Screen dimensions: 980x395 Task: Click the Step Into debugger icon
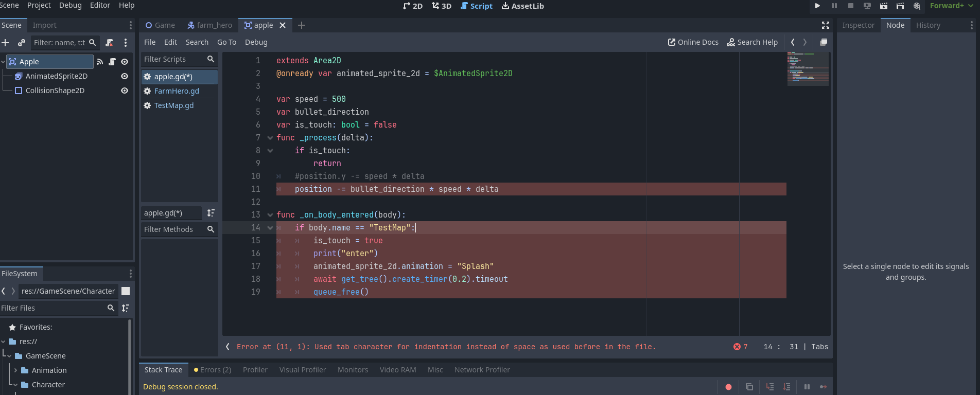(770, 387)
